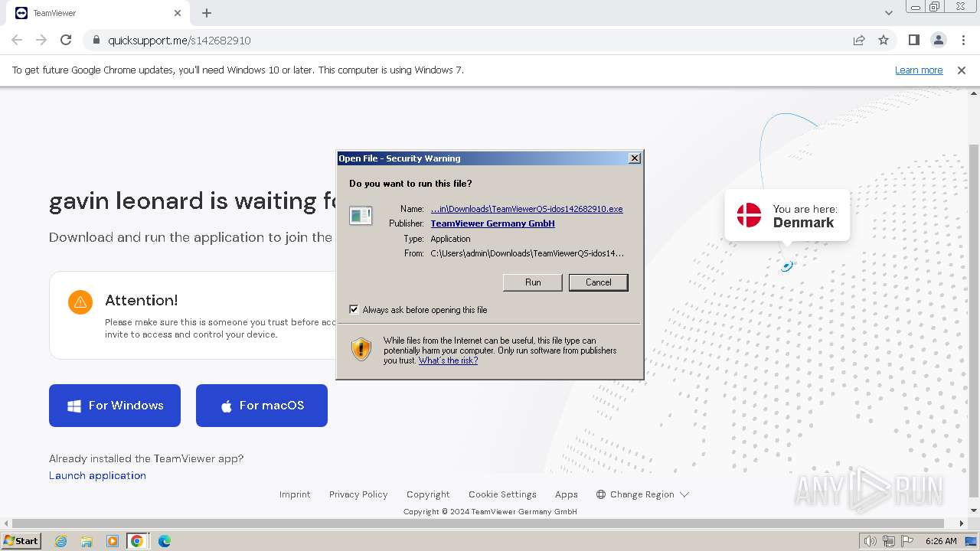980x551 pixels.
Task: Bookmark this page with star icon
Action: pos(884,40)
